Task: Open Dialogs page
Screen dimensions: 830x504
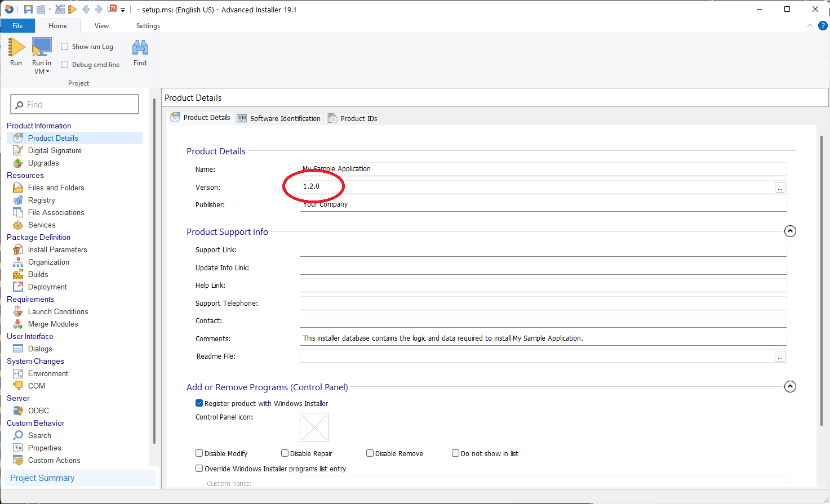Action: click(x=40, y=349)
